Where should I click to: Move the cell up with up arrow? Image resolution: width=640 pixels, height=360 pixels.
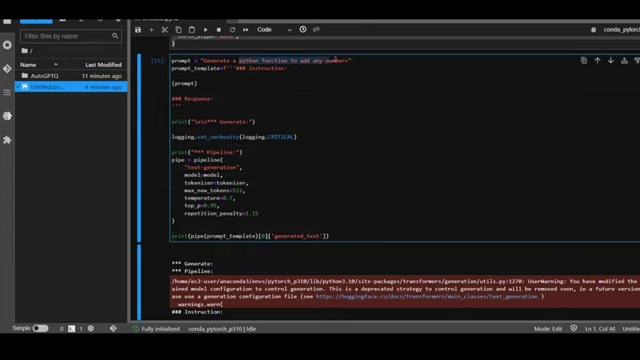(x=597, y=60)
